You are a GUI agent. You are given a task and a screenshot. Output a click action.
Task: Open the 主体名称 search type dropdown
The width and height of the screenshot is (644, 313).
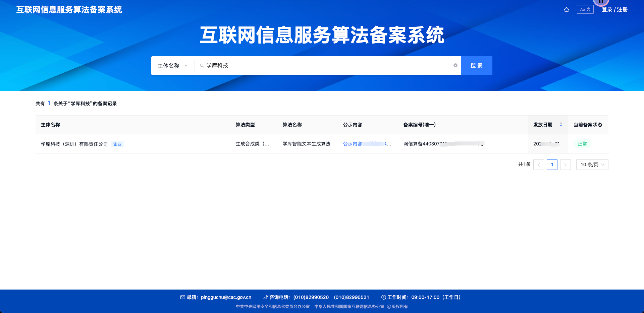pos(172,66)
